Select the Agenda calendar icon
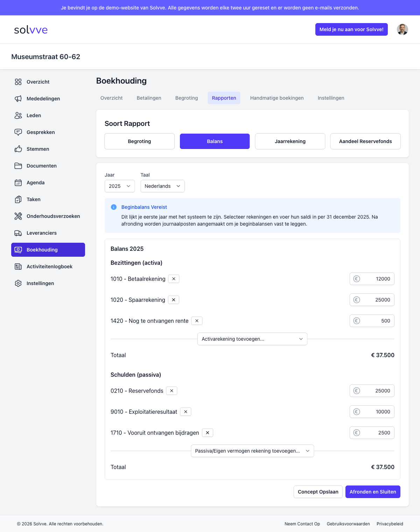The width and height of the screenshot is (420, 532). pyautogui.click(x=18, y=183)
